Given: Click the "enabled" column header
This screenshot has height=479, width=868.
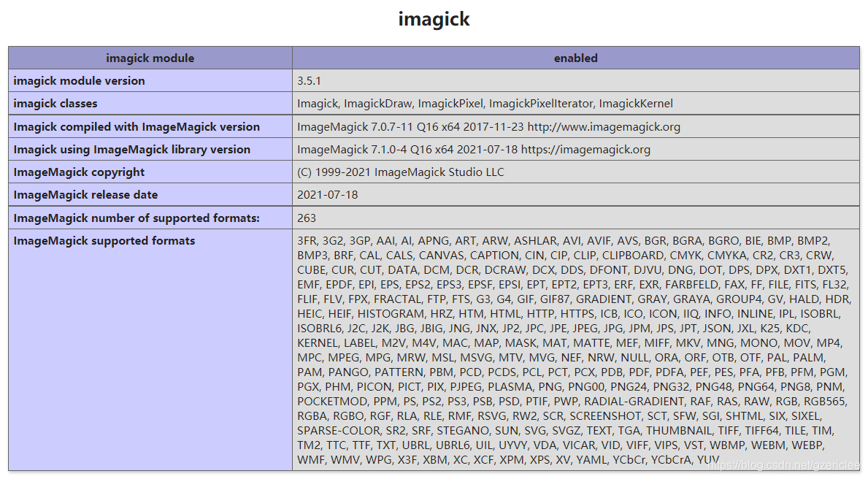Looking at the screenshot, I should point(575,58).
